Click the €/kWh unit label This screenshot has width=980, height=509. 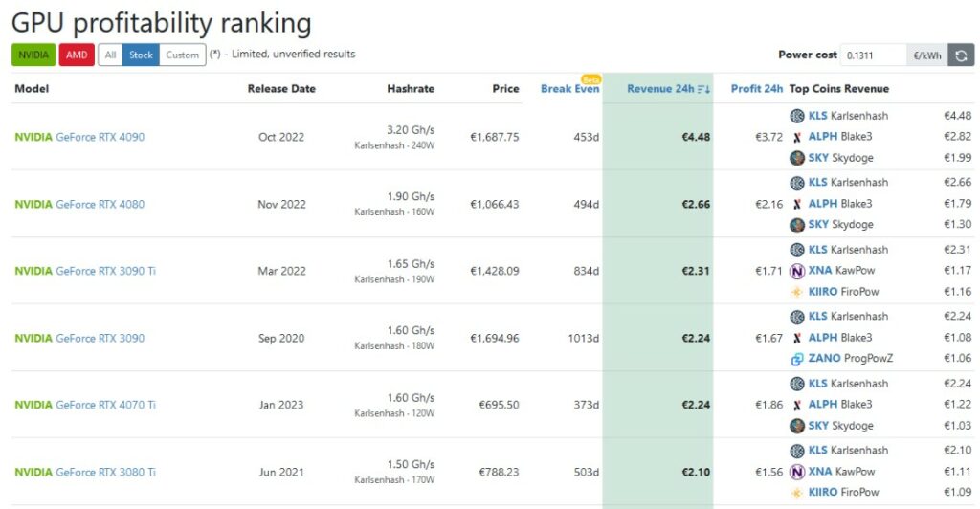pos(926,55)
